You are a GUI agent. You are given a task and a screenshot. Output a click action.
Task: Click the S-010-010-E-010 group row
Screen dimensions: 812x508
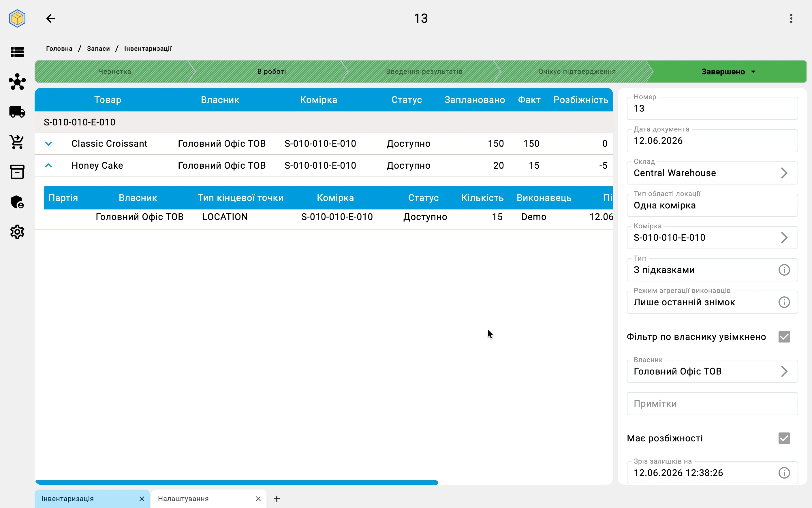click(x=324, y=122)
